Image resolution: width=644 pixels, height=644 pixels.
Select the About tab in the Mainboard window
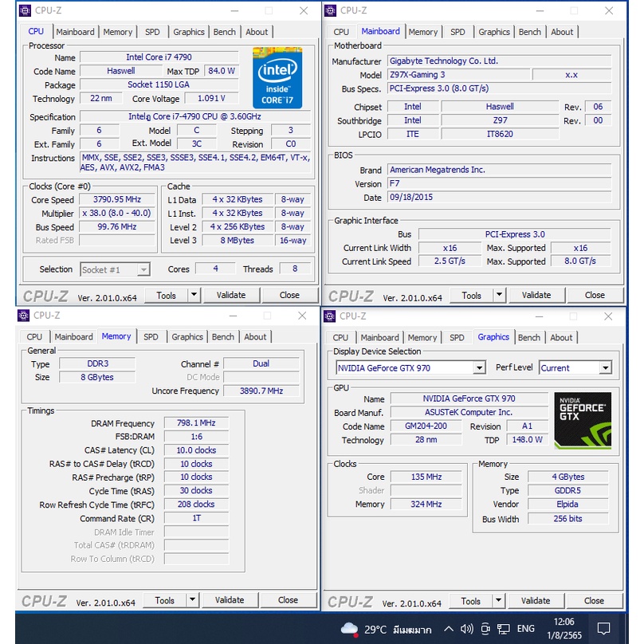[562, 32]
